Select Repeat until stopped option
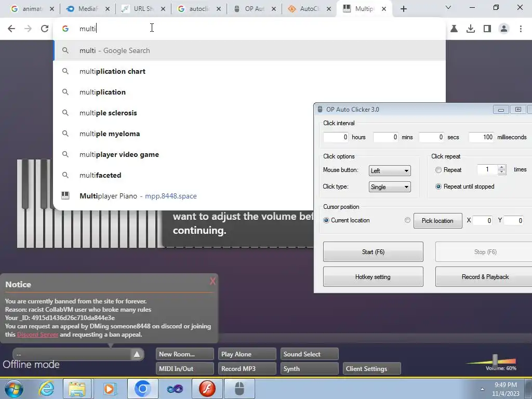 point(438,187)
